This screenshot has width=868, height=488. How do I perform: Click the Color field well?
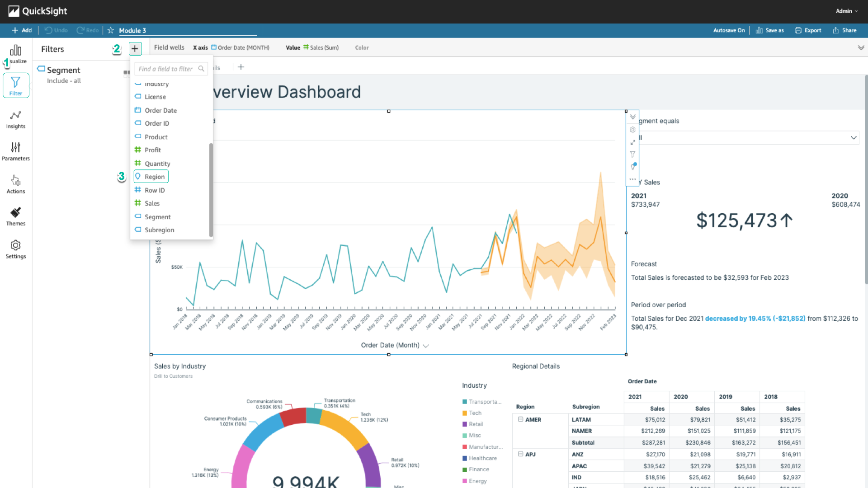pos(362,47)
